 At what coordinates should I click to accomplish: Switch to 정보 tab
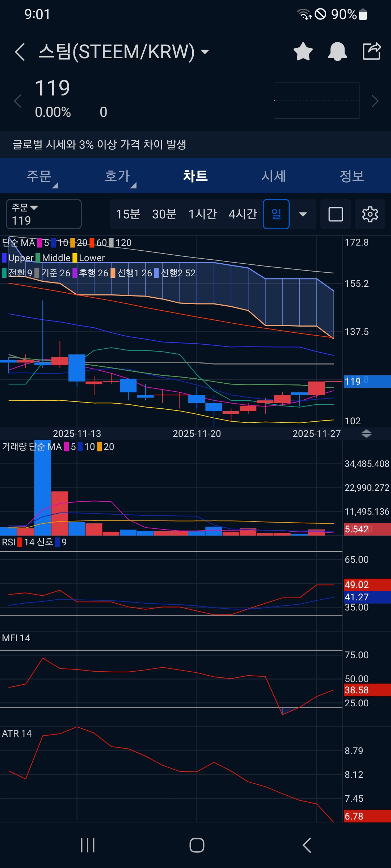pos(352,176)
